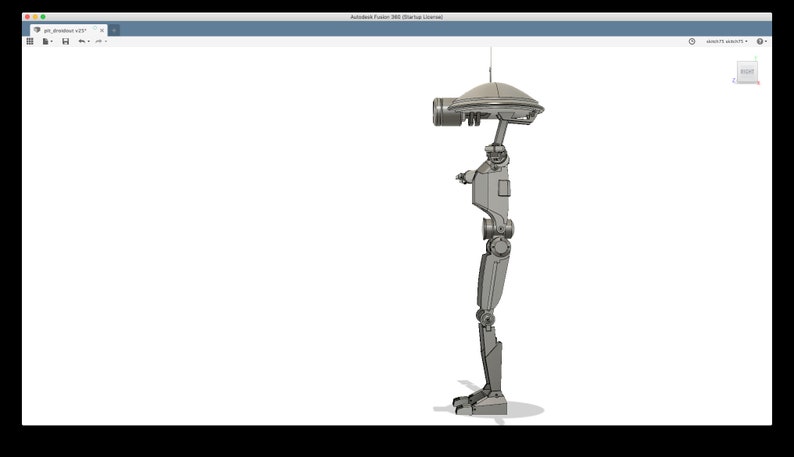Redo action with the greyed redo arrow

pyautogui.click(x=99, y=42)
